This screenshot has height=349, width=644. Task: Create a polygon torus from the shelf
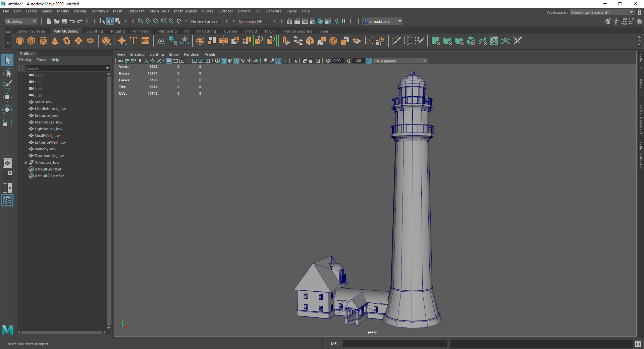click(67, 41)
